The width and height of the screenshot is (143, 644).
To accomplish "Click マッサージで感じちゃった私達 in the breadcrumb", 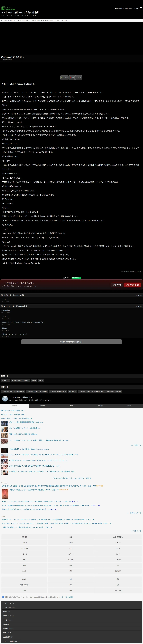I will coord(19,20).
